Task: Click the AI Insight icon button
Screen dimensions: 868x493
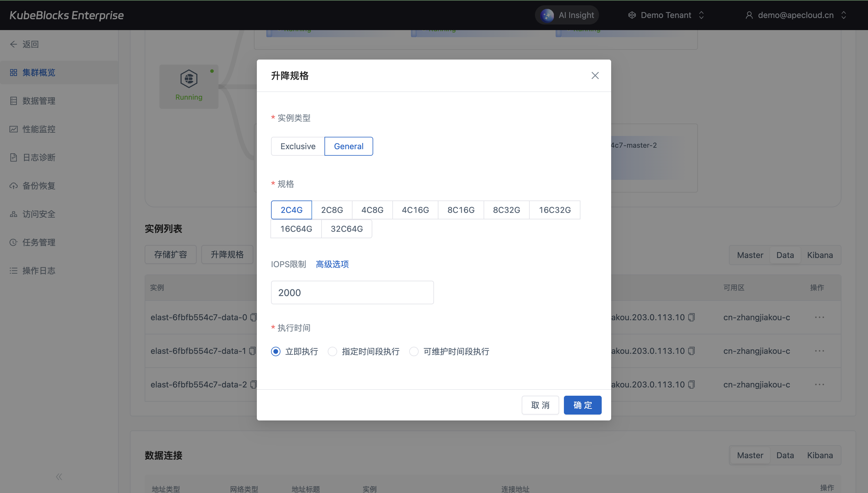Action: pos(547,15)
